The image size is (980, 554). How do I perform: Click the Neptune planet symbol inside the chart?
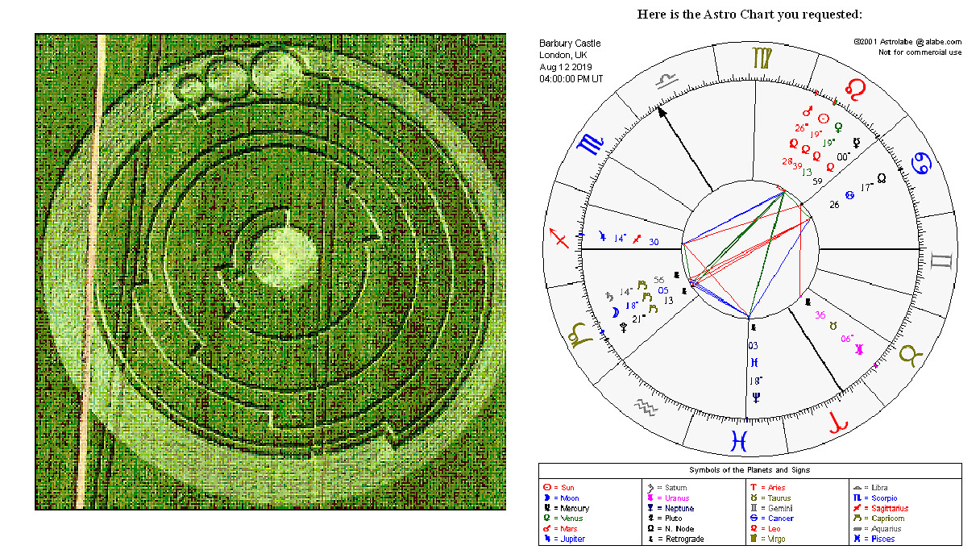[756, 397]
